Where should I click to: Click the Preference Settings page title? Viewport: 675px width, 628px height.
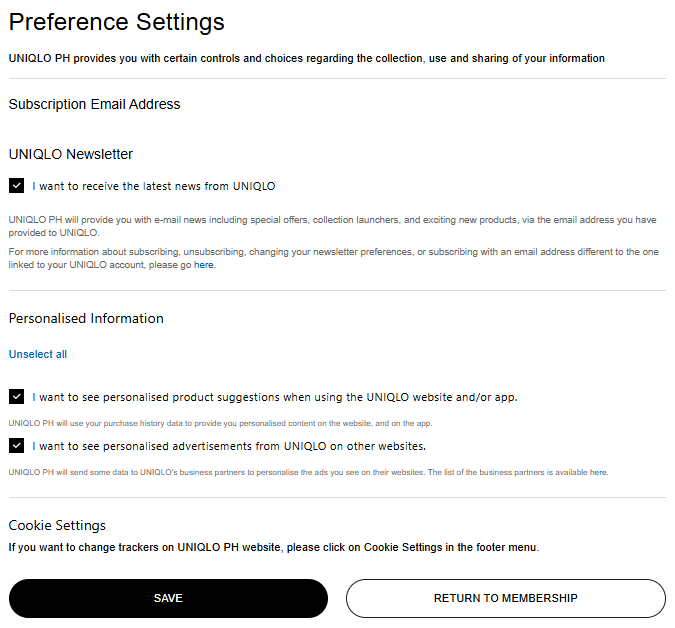click(x=117, y=22)
